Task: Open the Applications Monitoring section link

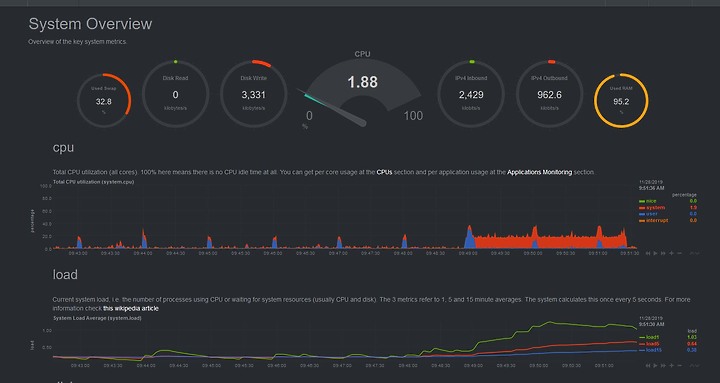Action: (540, 172)
